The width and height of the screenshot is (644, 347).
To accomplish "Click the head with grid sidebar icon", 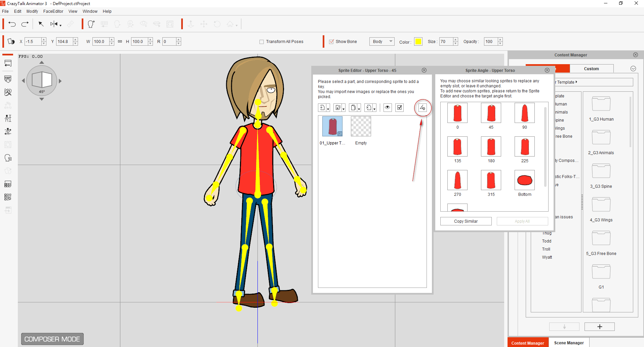I will pyautogui.click(x=8, y=158).
